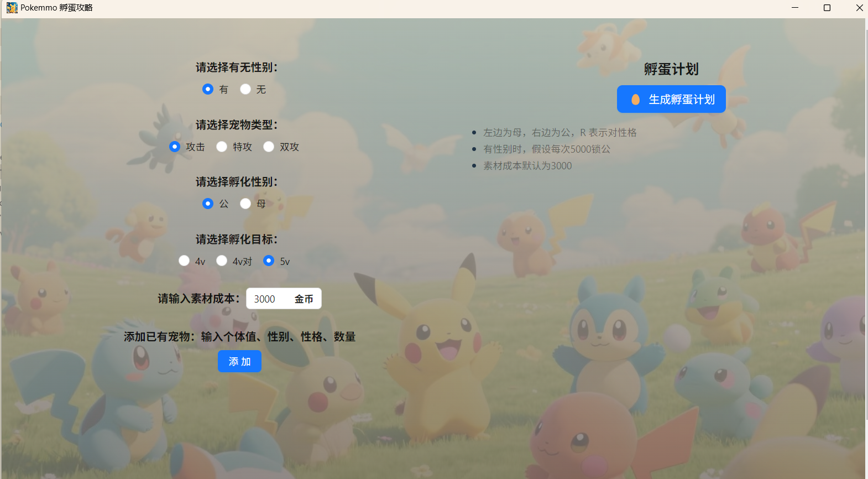Click the note 左边为母，右边为公，R 表示对性格
This screenshot has height=479, width=868.
click(560, 133)
